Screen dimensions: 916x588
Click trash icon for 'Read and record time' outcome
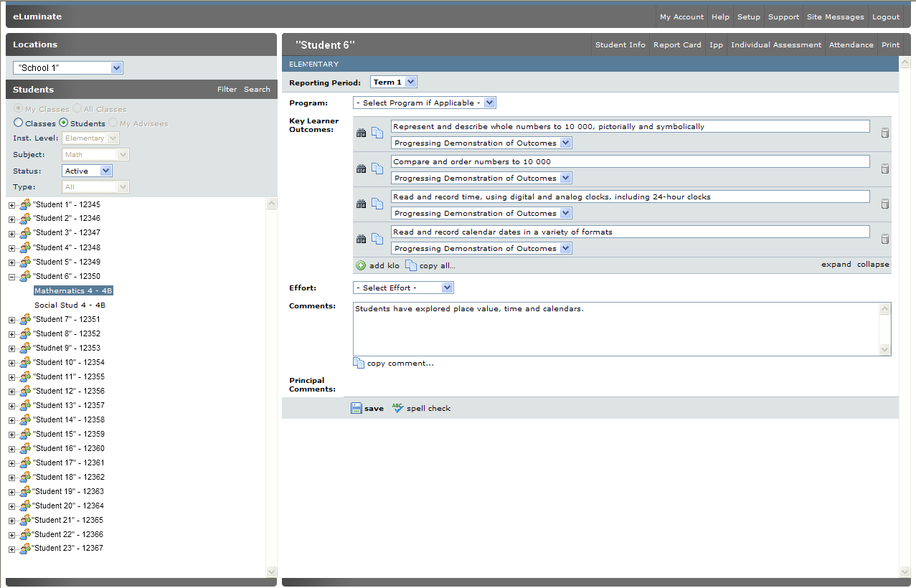click(885, 204)
